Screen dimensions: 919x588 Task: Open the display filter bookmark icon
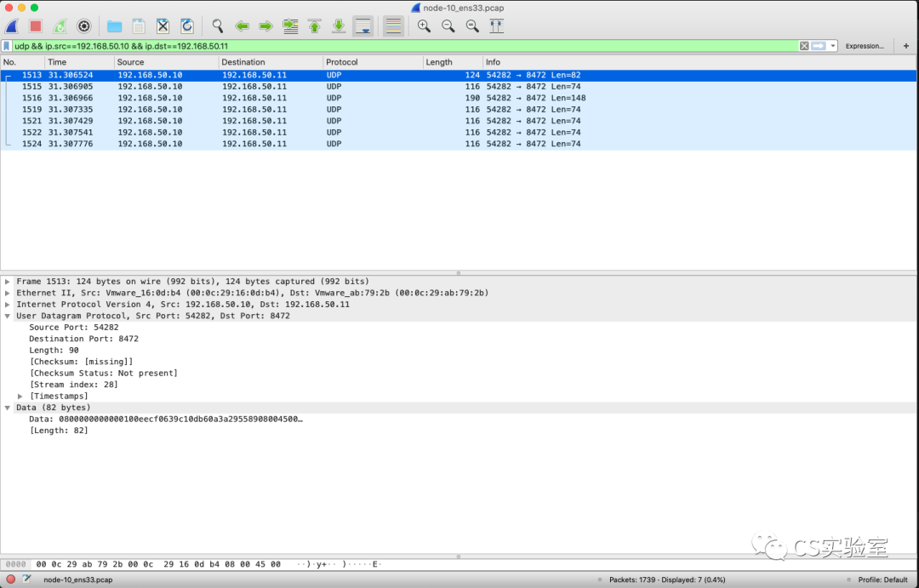[x=7, y=46]
